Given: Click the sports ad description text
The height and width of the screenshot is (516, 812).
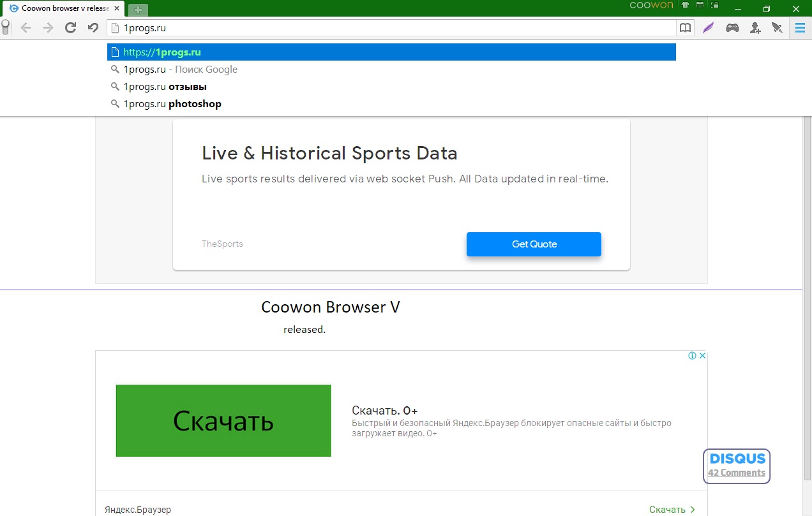Looking at the screenshot, I should click(x=405, y=179).
